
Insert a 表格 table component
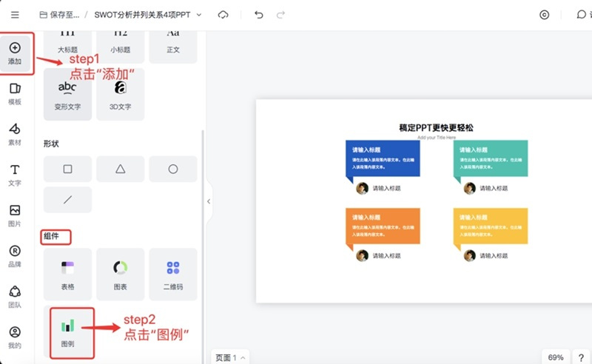click(67, 274)
